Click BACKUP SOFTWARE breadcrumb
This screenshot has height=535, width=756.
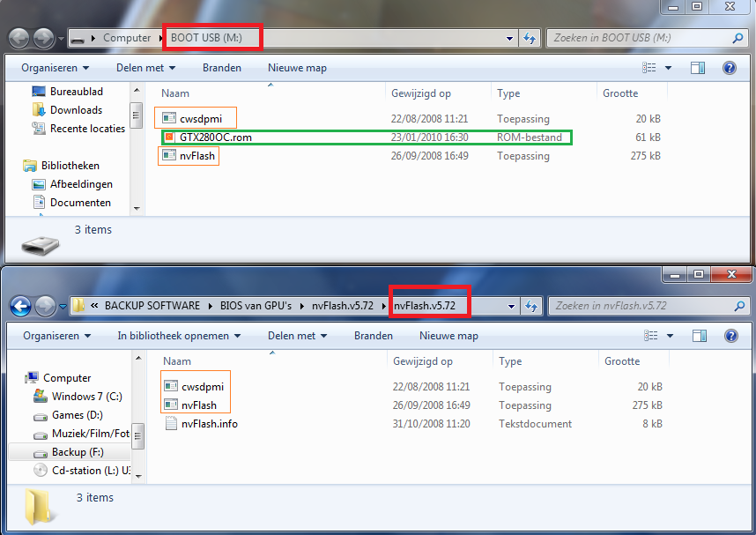point(152,306)
